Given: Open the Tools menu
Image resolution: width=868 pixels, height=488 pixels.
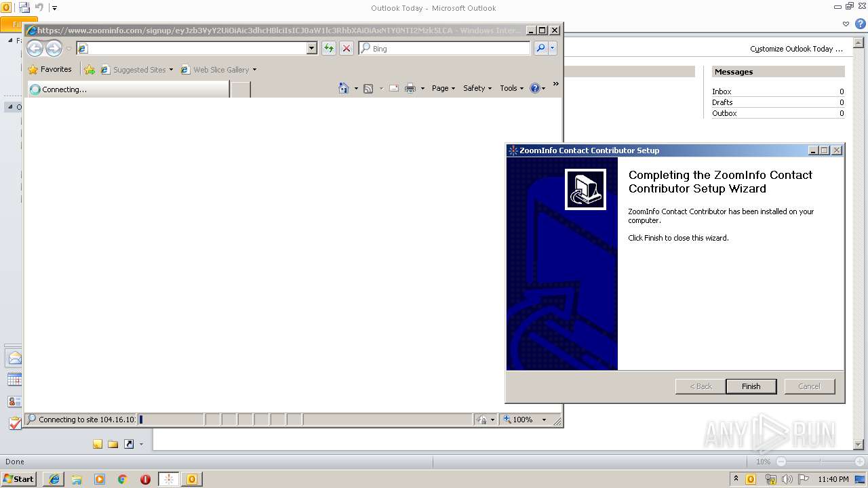Looking at the screenshot, I should (x=512, y=88).
